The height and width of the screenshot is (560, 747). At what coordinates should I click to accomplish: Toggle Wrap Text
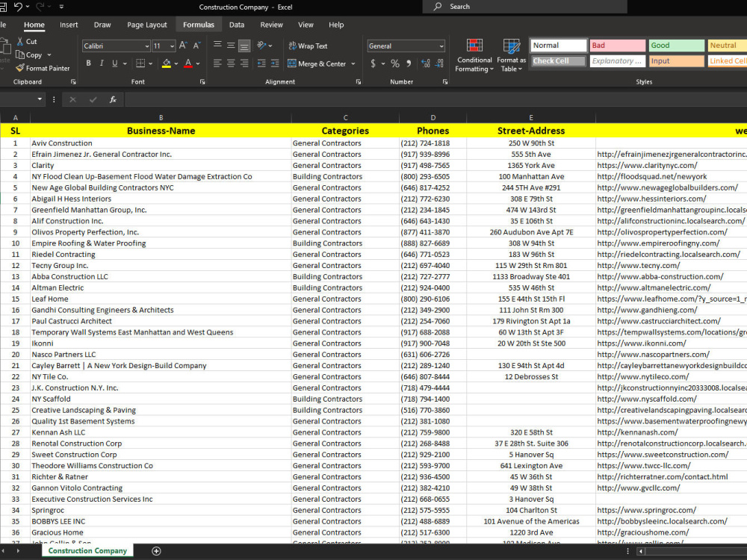(x=308, y=46)
